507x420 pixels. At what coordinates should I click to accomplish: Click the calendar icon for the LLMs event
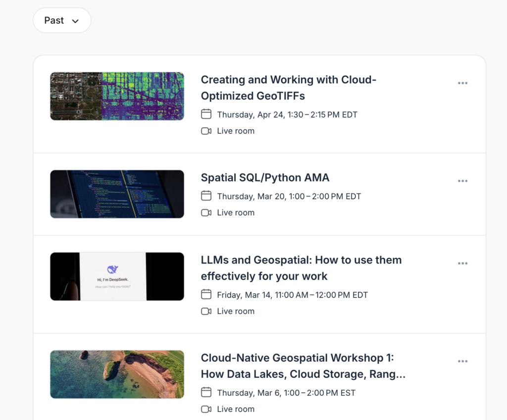206,294
